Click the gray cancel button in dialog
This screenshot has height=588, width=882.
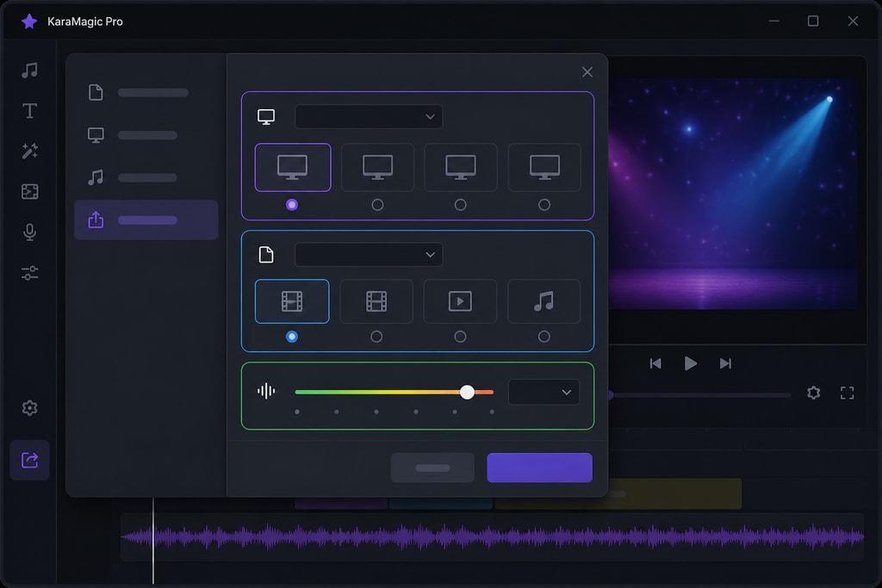pos(432,467)
